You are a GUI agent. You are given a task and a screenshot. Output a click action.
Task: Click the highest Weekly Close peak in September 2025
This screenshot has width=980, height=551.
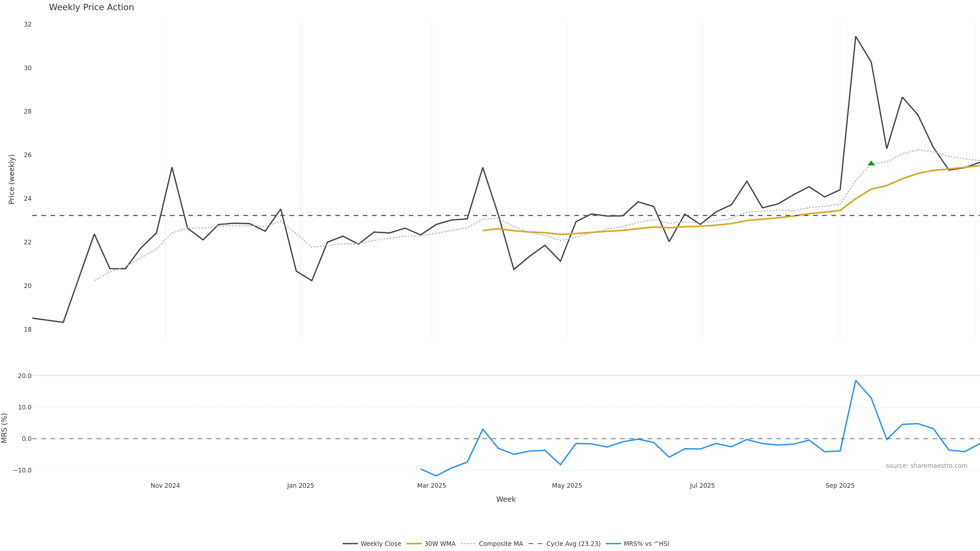(x=856, y=36)
